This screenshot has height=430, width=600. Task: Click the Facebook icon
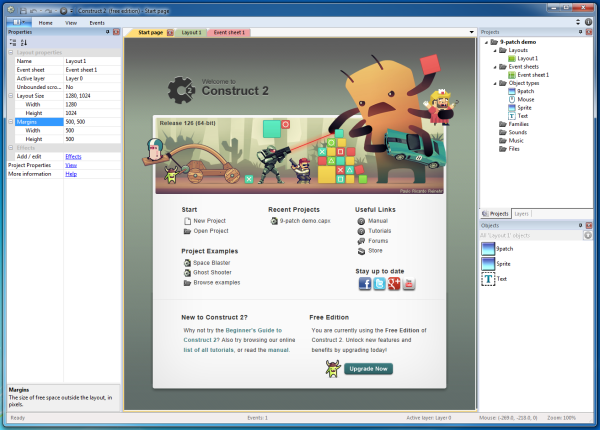365,283
